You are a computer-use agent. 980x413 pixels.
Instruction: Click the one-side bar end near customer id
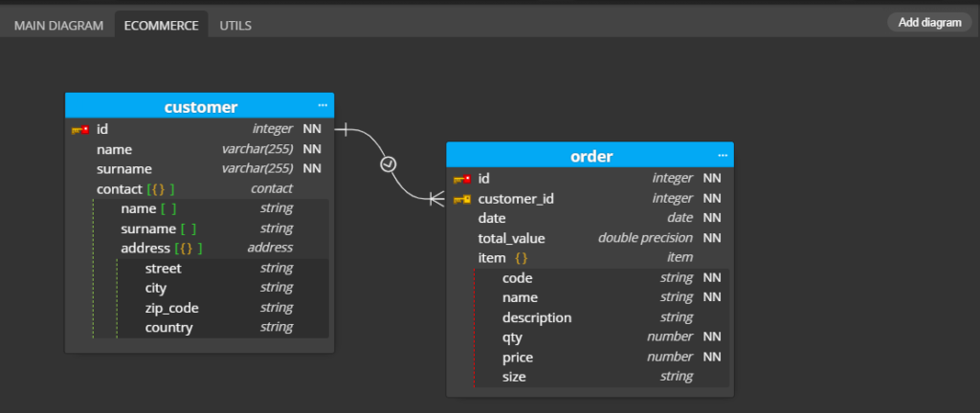click(x=345, y=130)
